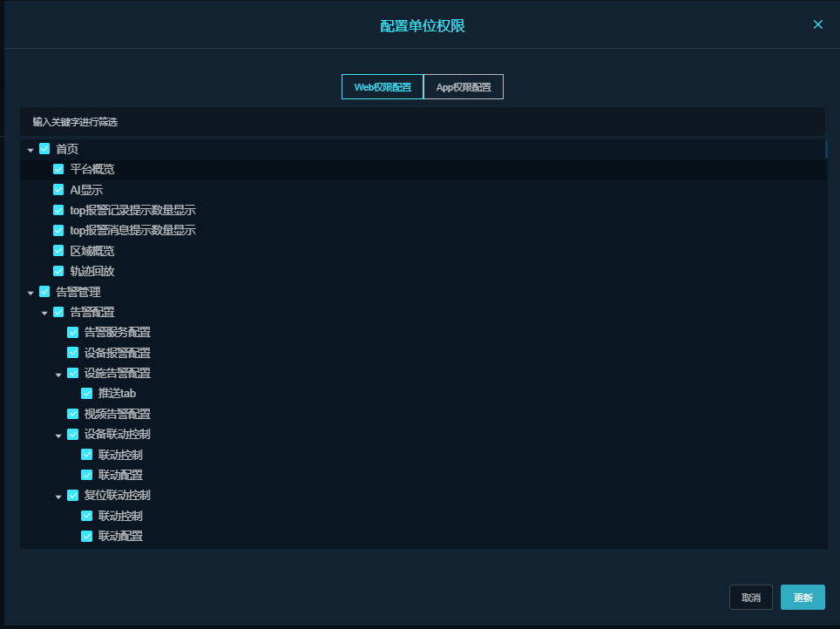
Task: Select the 首页 tree label
Action: click(67, 149)
